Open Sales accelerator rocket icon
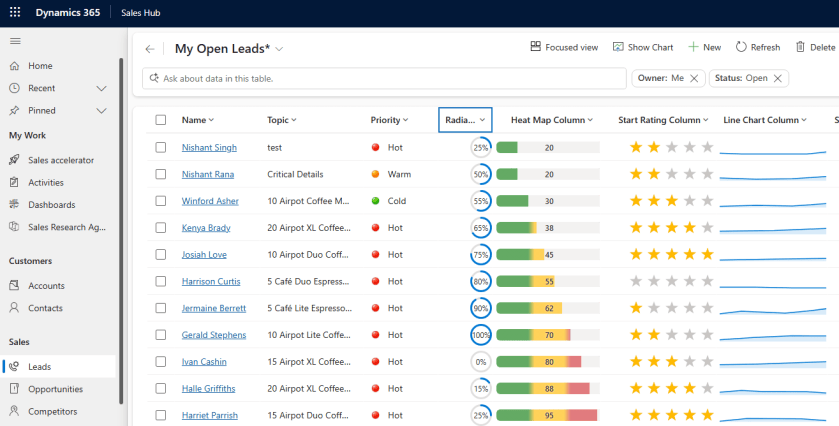Image resolution: width=839 pixels, height=426 pixels. pos(14,160)
